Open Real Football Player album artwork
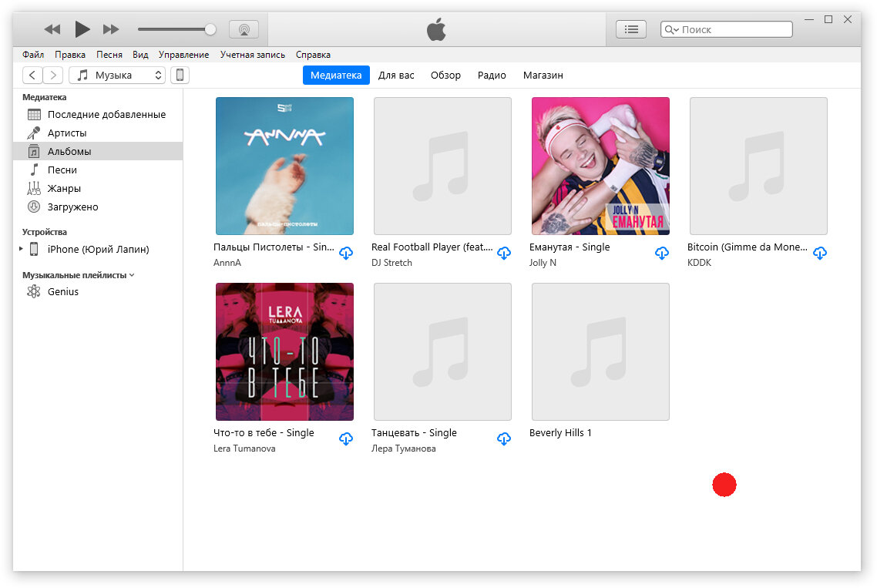 [x=442, y=166]
